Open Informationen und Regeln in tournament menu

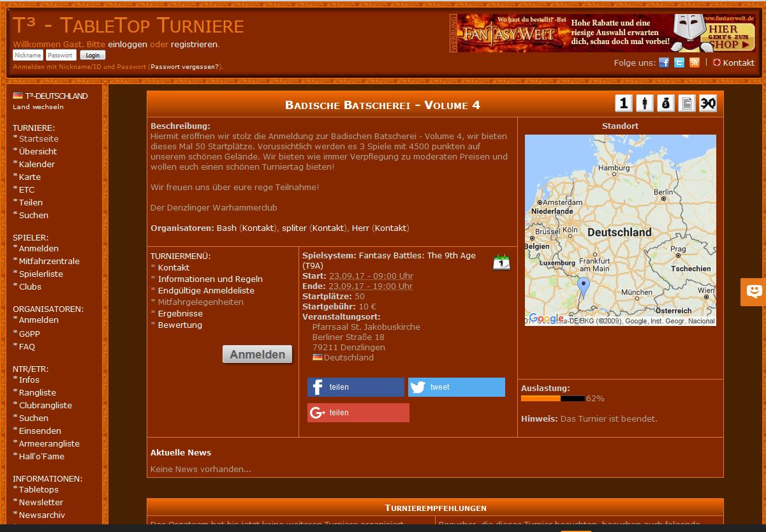point(210,279)
